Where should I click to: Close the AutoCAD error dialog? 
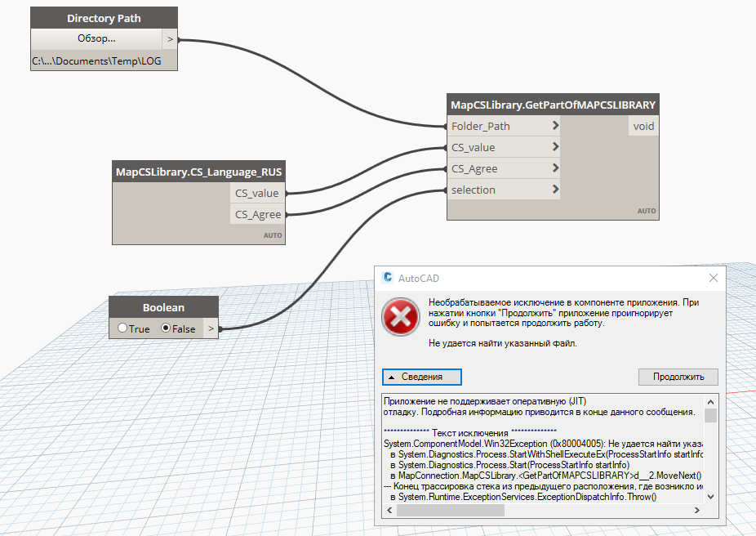tap(714, 278)
